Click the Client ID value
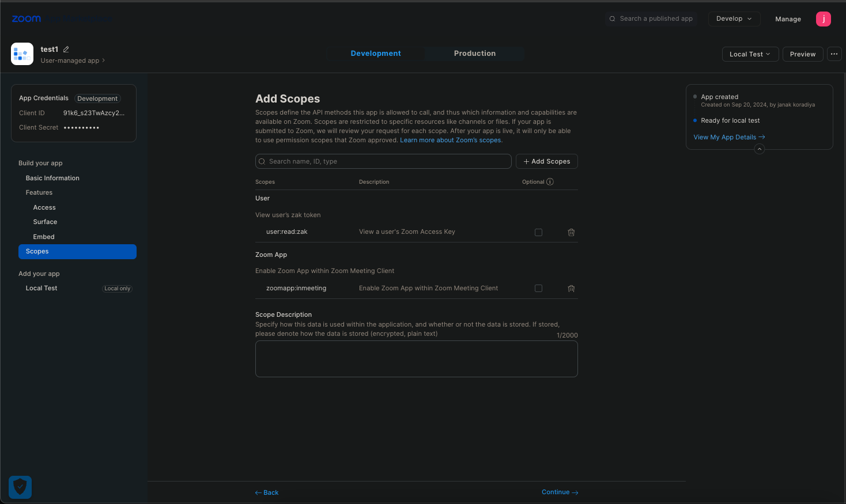846x504 pixels. click(x=94, y=113)
